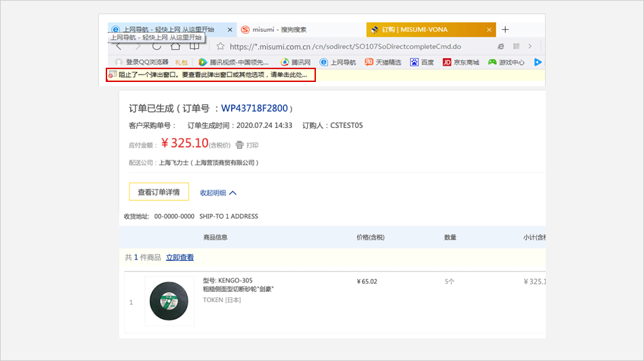Screen dimensions: 644x361
Task: Click the QR code icon in address bar
Action: click(x=516, y=47)
